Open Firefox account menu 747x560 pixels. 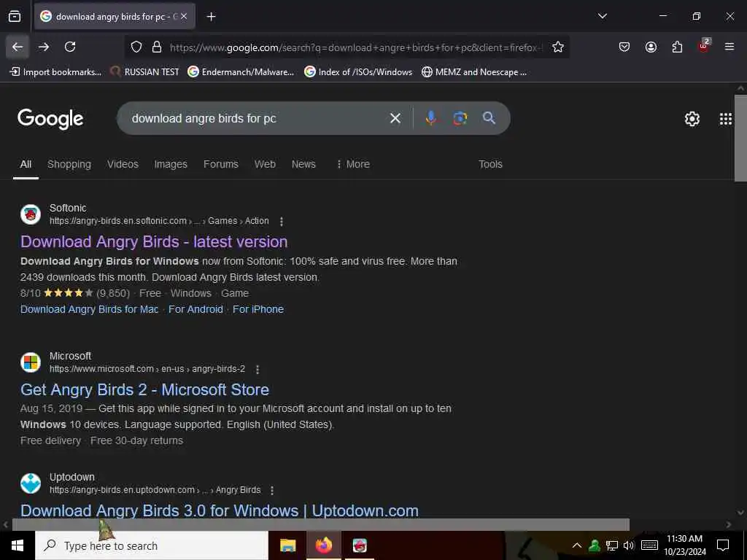651,47
